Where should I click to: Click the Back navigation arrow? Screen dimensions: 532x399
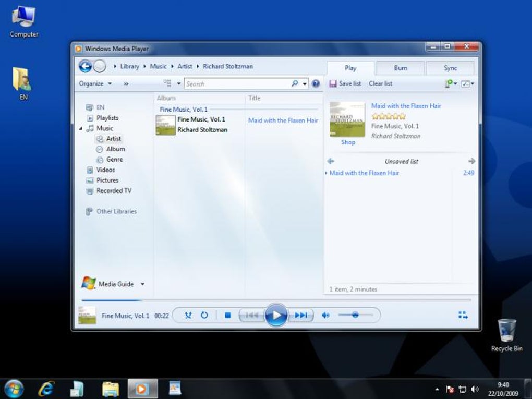click(x=85, y=66)
